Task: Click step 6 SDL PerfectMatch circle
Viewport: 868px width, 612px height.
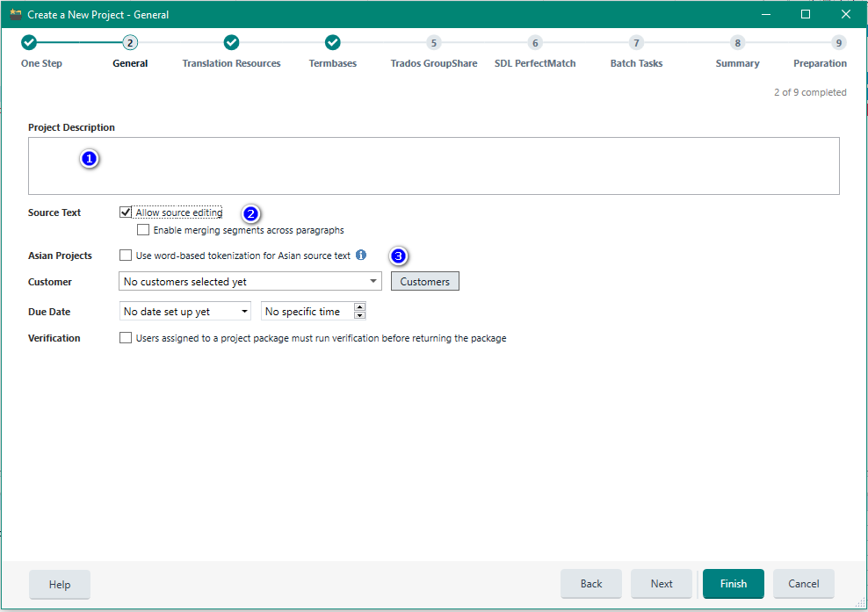Action: (x=535, y=42)
